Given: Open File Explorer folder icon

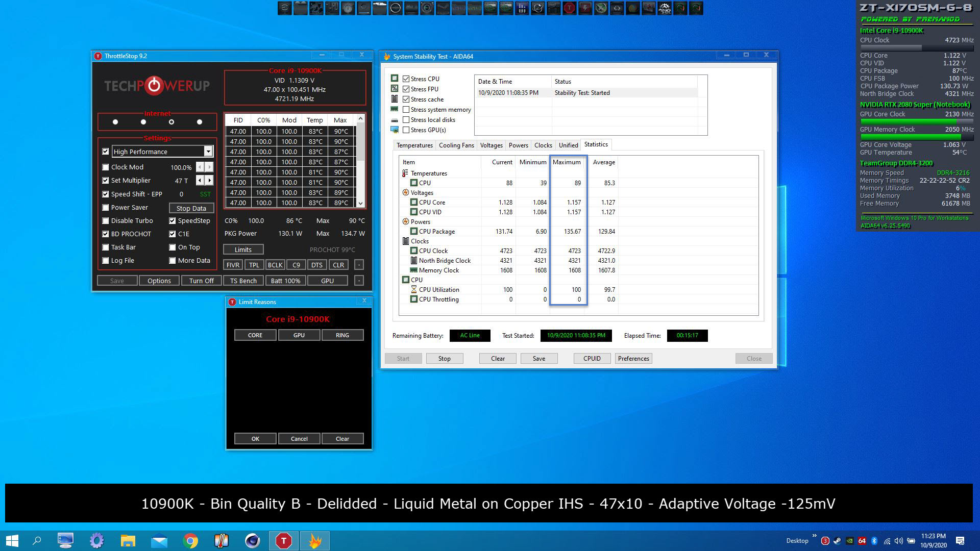Looking at the screenshot, I should click(128, 540).
